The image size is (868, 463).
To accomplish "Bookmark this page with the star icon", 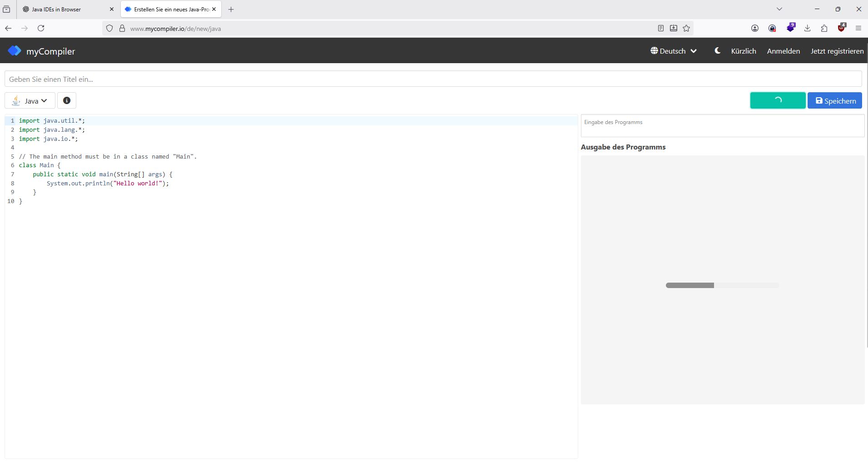I will pyautogui.click(x=686, y=28).
